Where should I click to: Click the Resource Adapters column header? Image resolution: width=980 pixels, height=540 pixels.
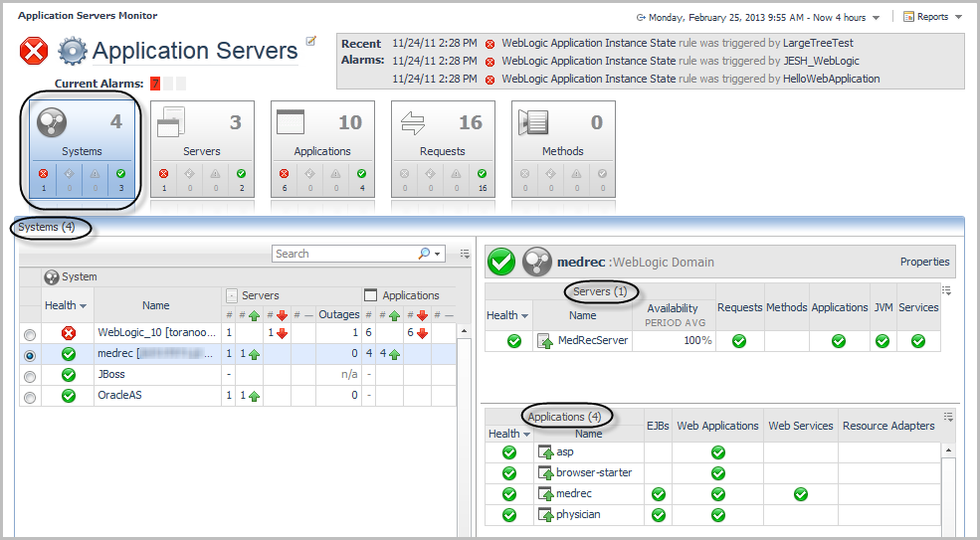point(888,426)
